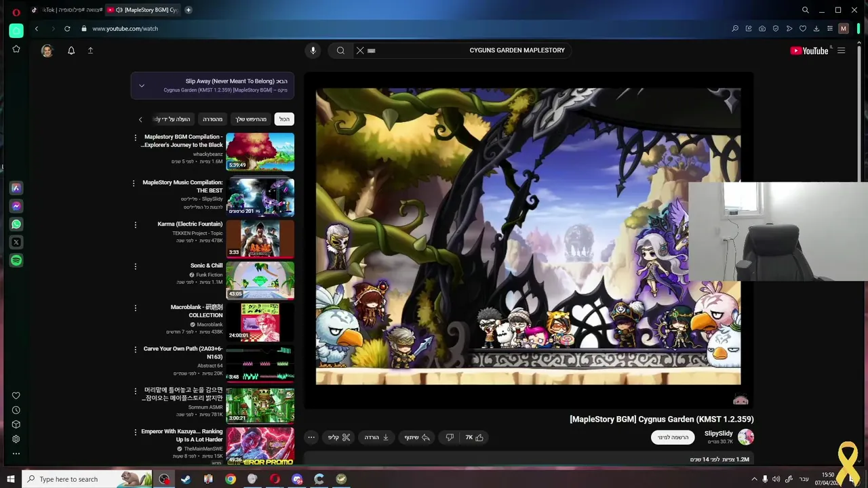Clear the YouTube search box text
This screenshot has height=488, width=868.
click(360, 50)
